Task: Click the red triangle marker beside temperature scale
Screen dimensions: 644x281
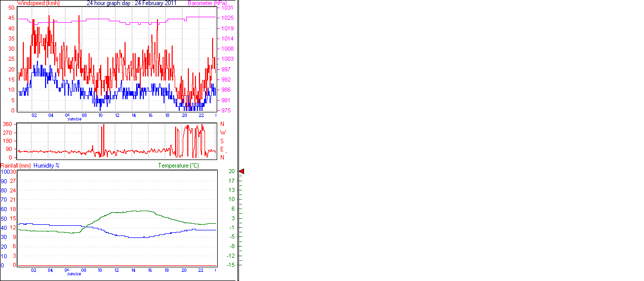Action: tap(241, 172)
